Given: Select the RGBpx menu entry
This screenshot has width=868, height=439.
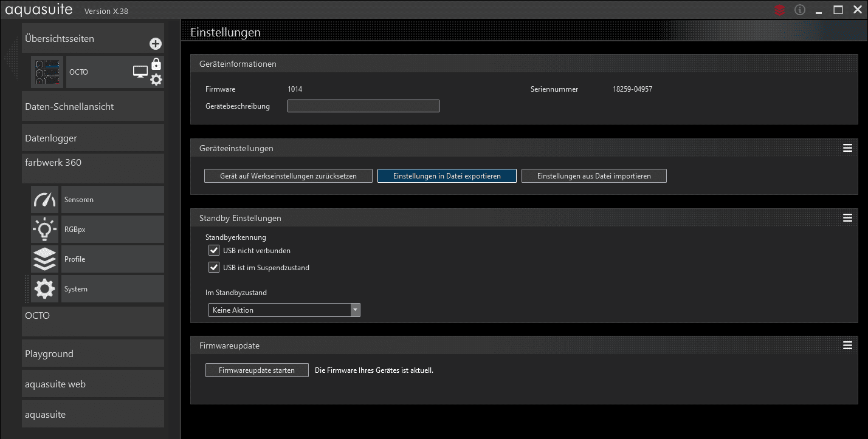Looking at the screenshot, I should [x=112, y=230].
